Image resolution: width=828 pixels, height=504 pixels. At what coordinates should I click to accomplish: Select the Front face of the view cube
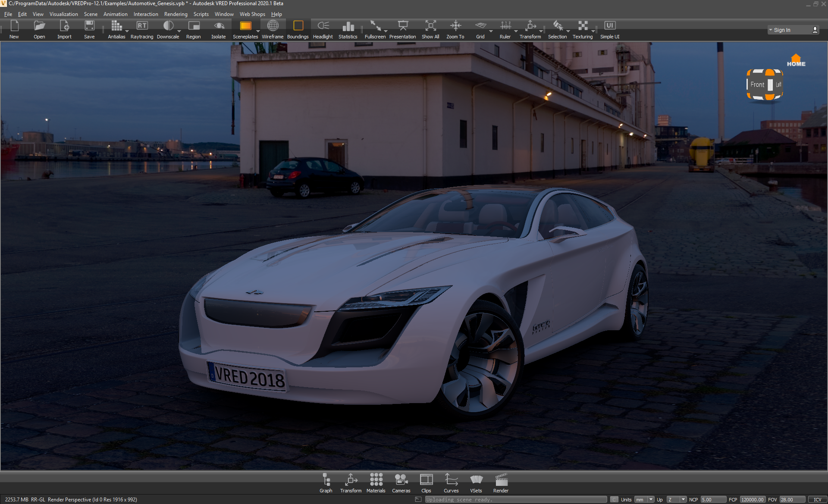pyautogui.click(x=757, y=85)
